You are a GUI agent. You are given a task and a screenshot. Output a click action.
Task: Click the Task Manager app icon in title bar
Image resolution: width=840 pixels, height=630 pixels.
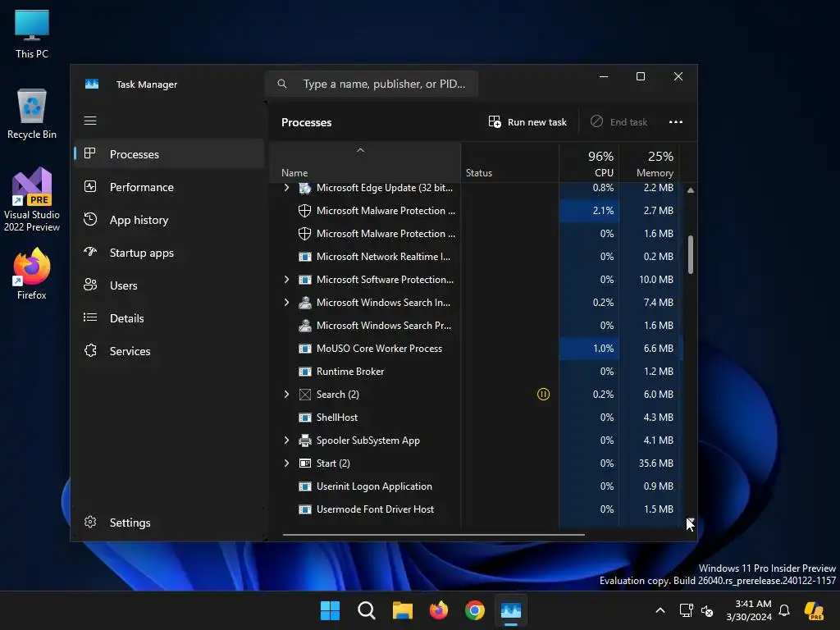click(x=92, y=84)
